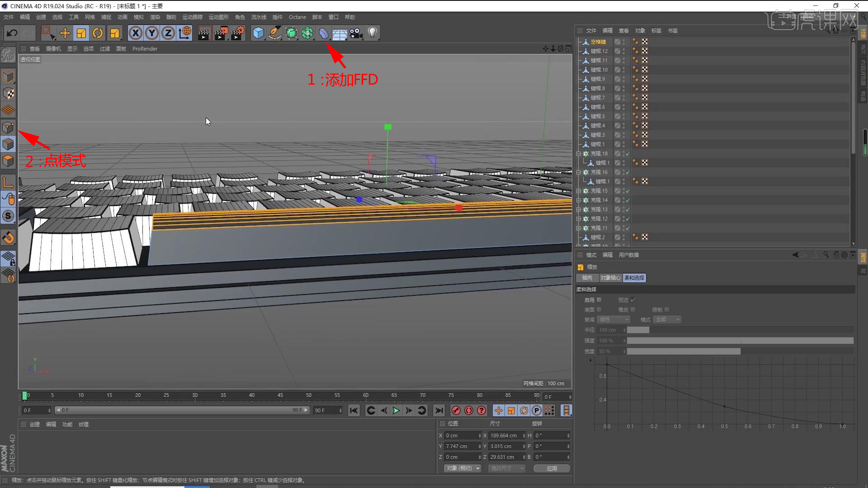868x488 pixels.
Task: Open the 衰减 falloff dropdown
Action: click(613, 319)
